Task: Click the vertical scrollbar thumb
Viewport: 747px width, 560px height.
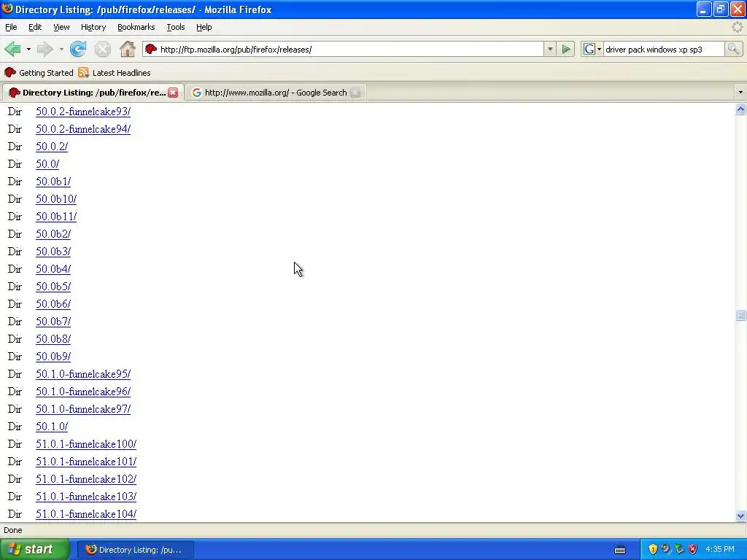Action: pos(740,315)
